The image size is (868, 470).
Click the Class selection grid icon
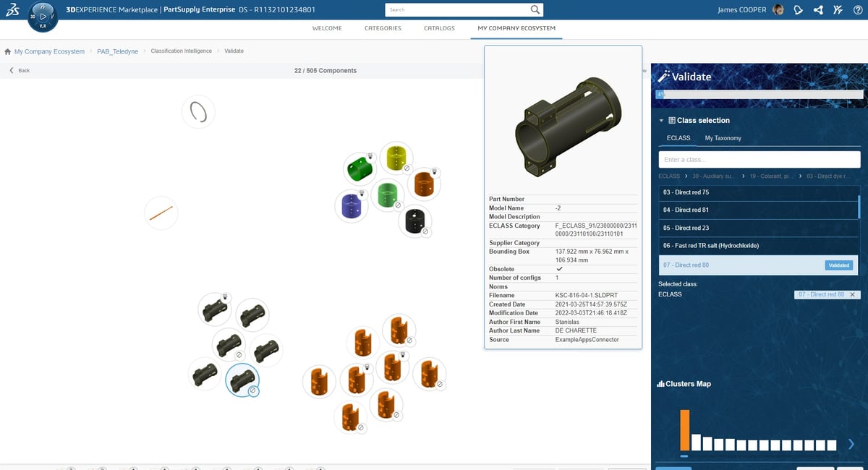[x=672, y=120]
